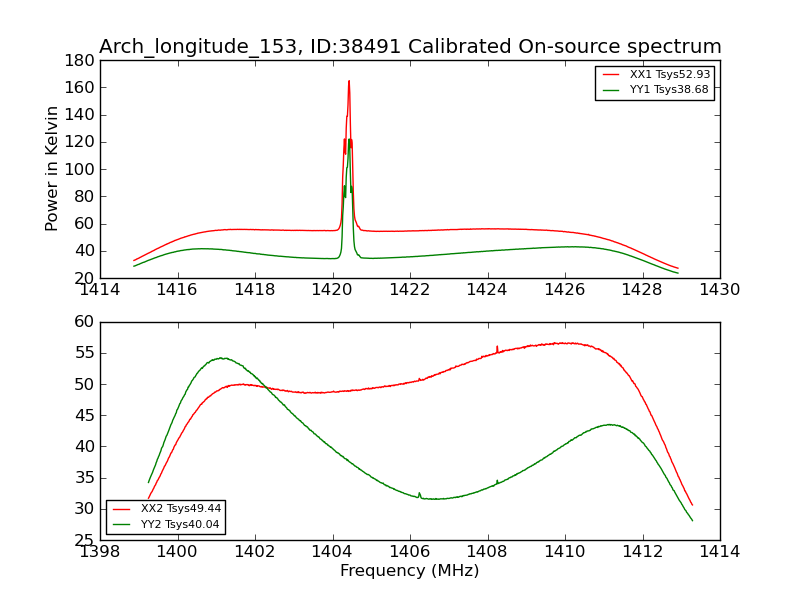Click the 140 y-axis tick label

(80, 115)
